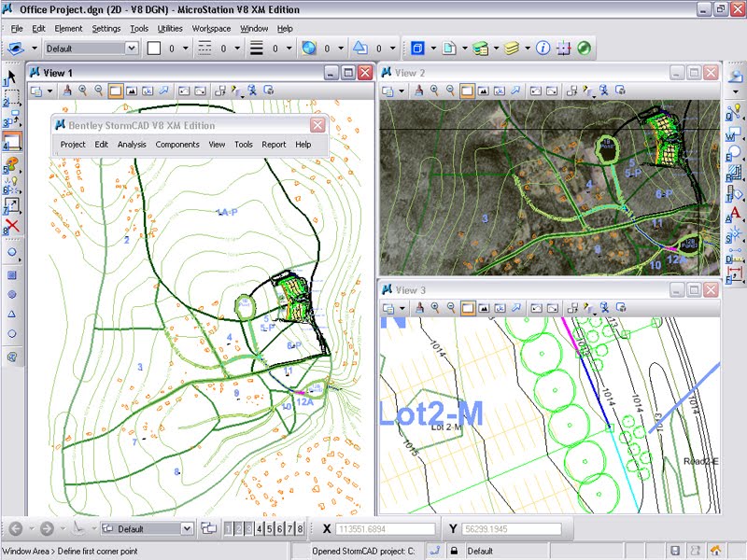Select the Pan View icon in View 1 toolbar

[163, 91]
